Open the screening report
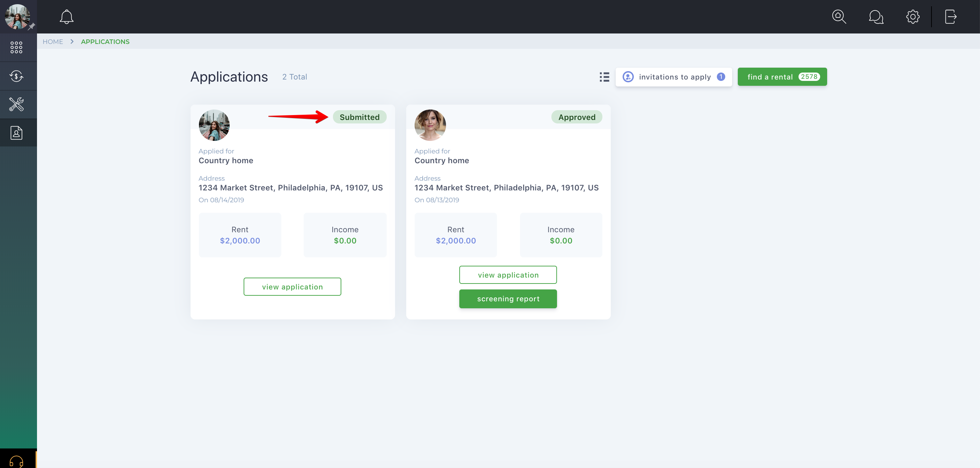Viewport: 980px width, 468px height. pyautogui.click(x=508, y=299)
